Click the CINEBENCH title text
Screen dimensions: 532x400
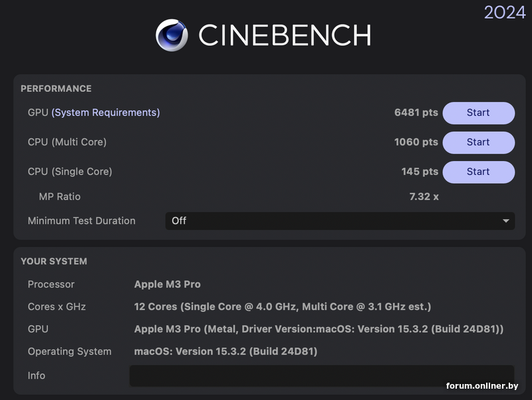pos(285,35)
